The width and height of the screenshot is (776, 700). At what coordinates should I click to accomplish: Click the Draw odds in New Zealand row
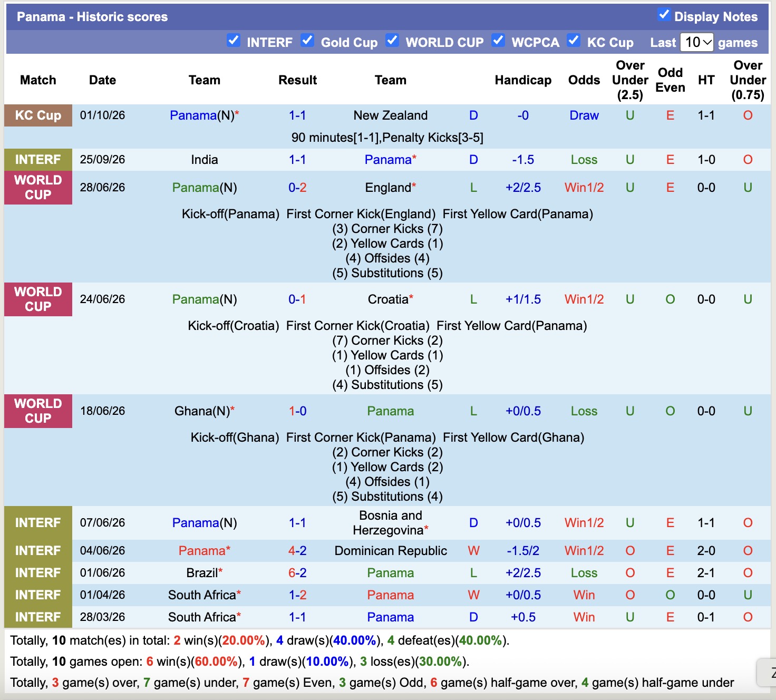click(x=584, y=115)
